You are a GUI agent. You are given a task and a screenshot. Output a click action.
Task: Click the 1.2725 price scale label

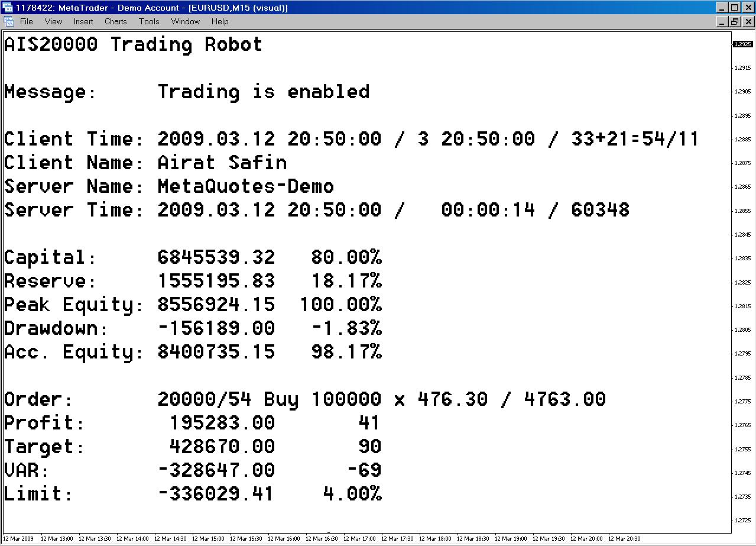[743, 521]
